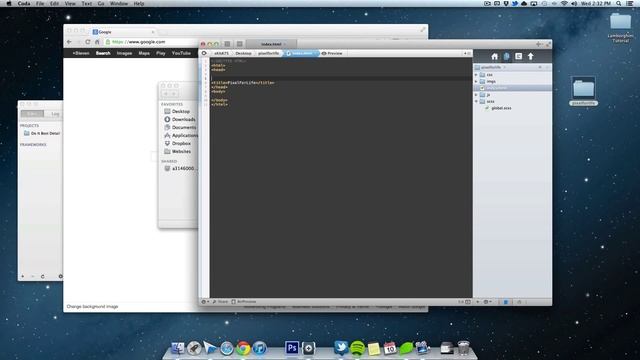Open the Text menu
The image size is (640, 360).
pyautogui.click(x=87, y=3)
